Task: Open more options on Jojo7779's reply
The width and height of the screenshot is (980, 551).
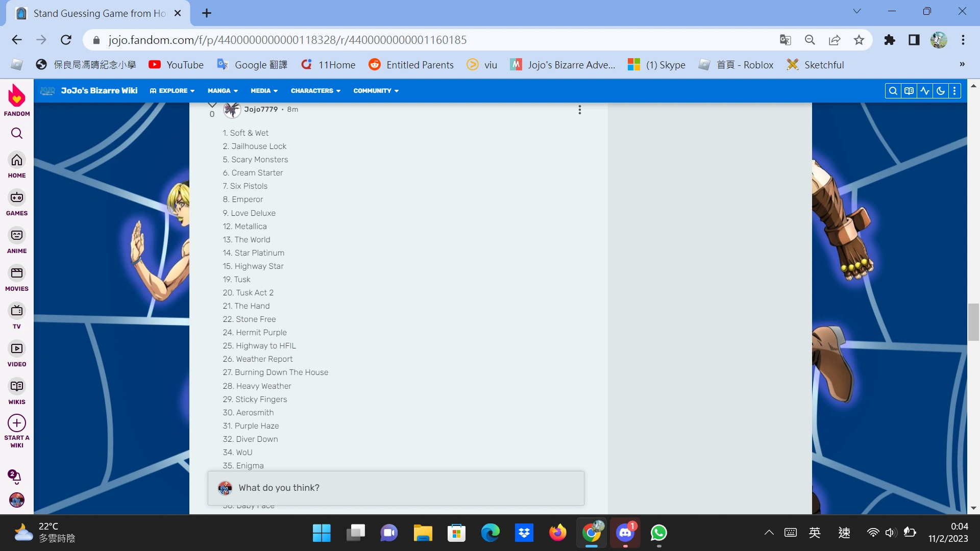Action: [x=579, y=110]
